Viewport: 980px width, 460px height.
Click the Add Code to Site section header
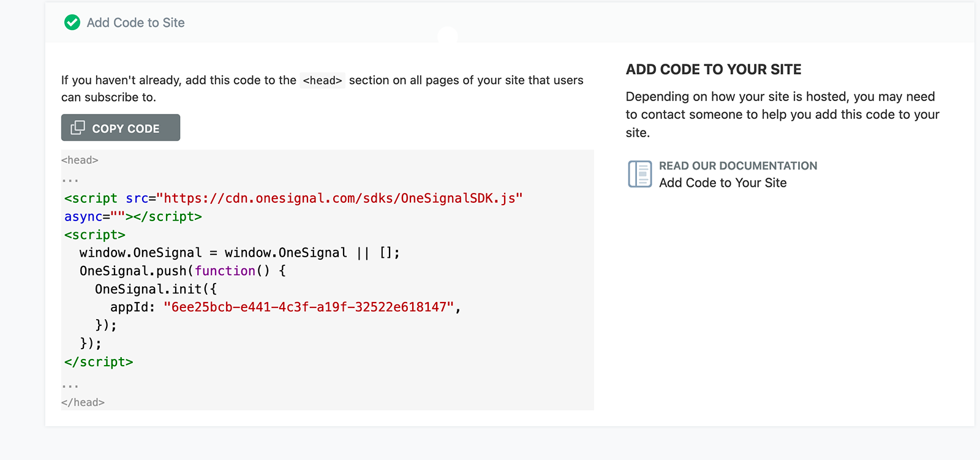(135, 23)
